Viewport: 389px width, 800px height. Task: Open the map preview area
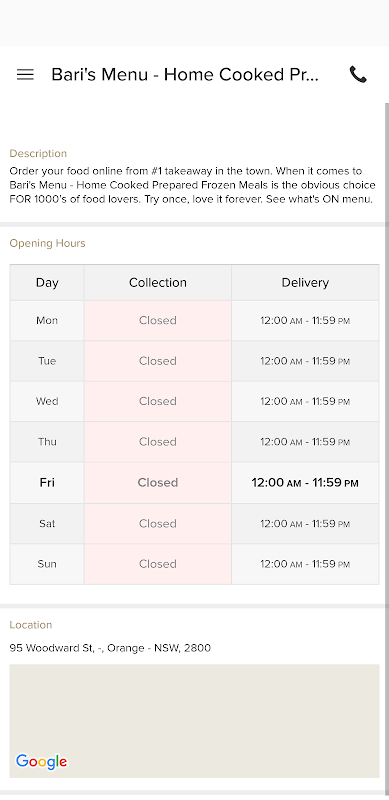tap(194, 721)
